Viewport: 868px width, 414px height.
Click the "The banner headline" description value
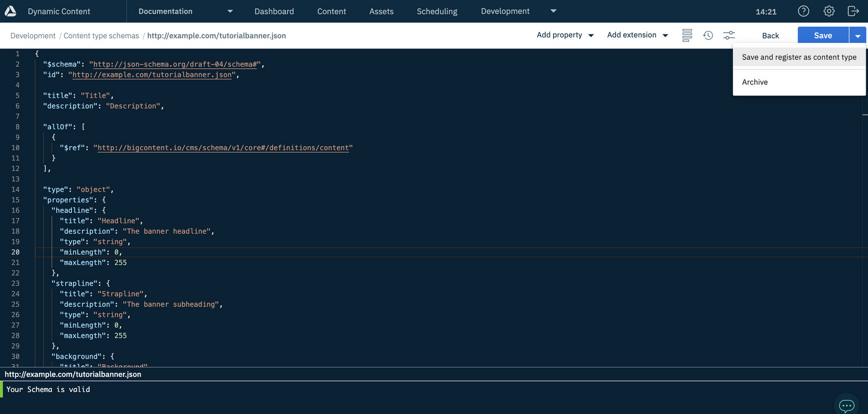click(167, 231)
